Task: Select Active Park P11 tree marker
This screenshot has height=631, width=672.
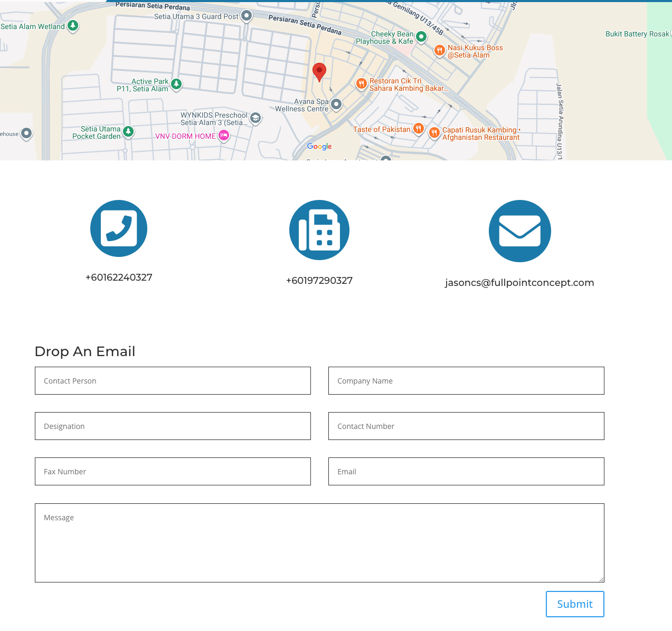Action: click(177, 84)
